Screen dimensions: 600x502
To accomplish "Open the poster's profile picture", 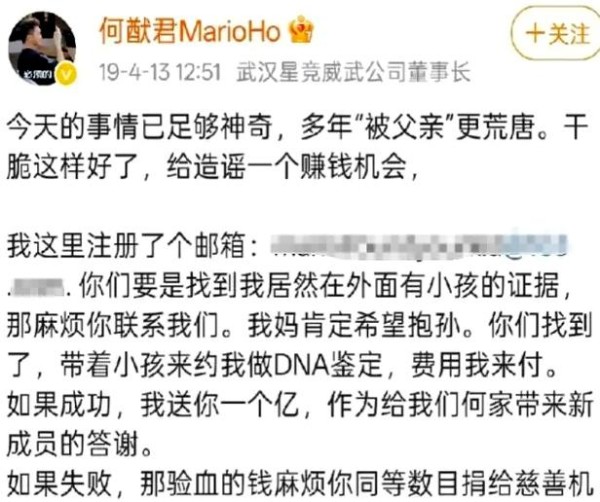I will coord(42,49).
